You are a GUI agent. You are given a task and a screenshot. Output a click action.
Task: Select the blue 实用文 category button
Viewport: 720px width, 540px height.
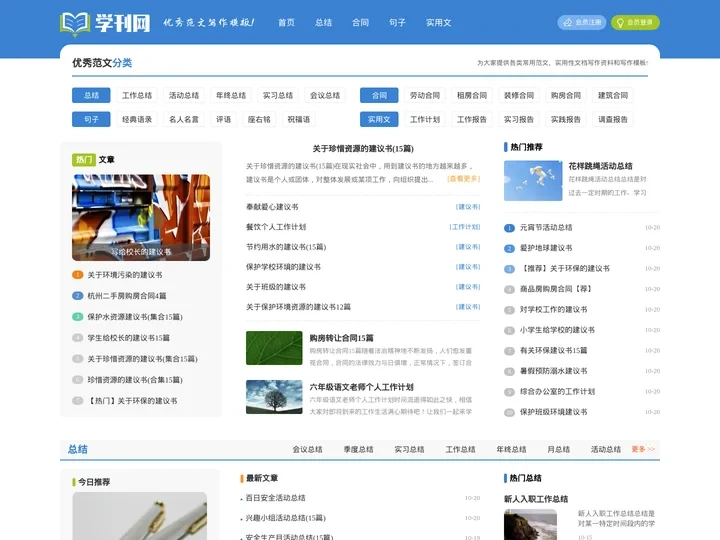(x=379, y=119)
